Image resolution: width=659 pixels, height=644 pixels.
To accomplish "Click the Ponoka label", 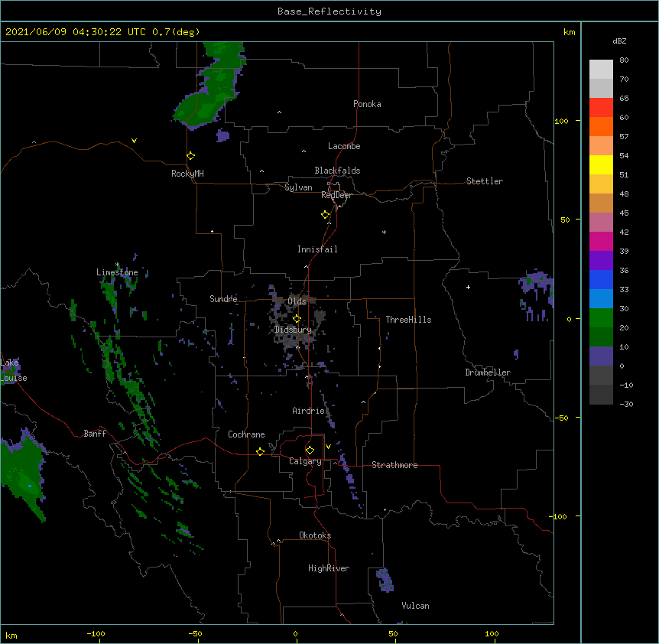I will (367, 104).
